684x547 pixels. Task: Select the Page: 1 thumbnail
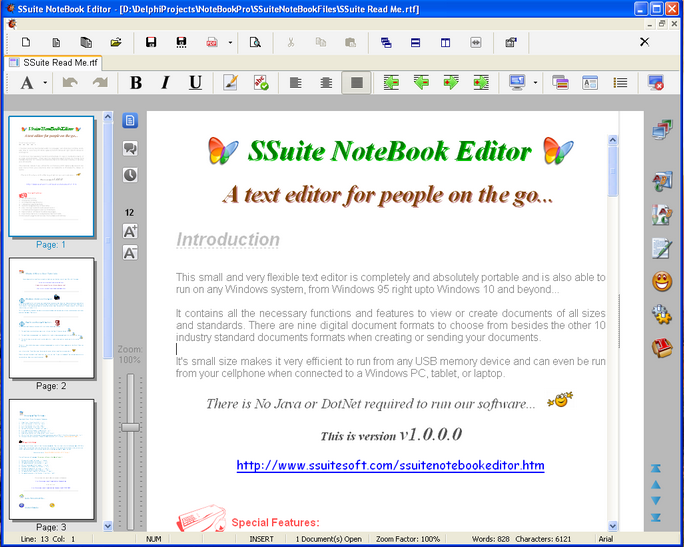pyautogui.click(x=51, y=177)
